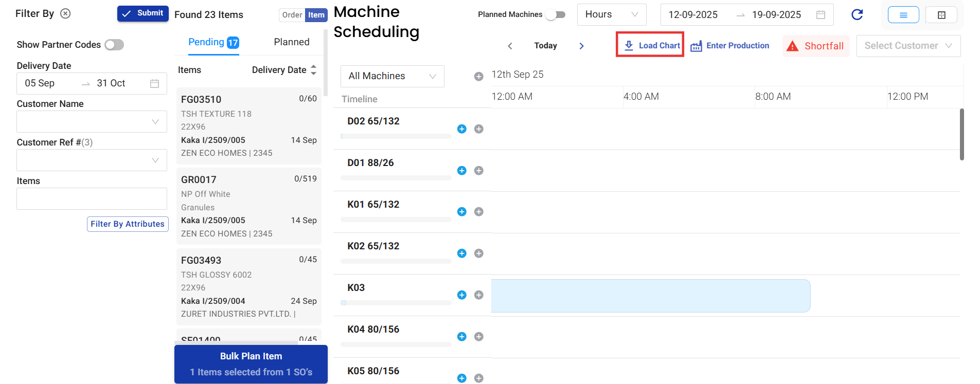Image resolution: width=980 pixels, height=384 pixels.
Task: Switch to calendar view icon button
Action: click(941, 15)
